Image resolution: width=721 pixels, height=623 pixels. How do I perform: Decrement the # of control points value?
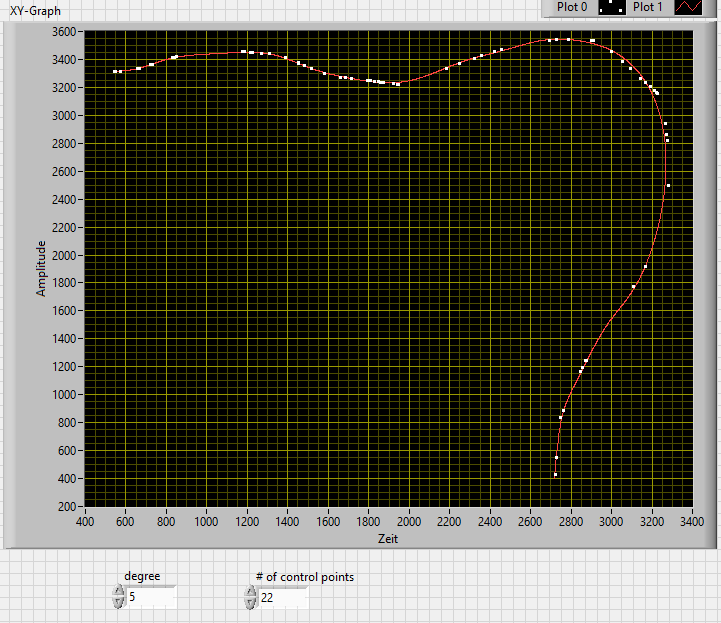(250, 603)
